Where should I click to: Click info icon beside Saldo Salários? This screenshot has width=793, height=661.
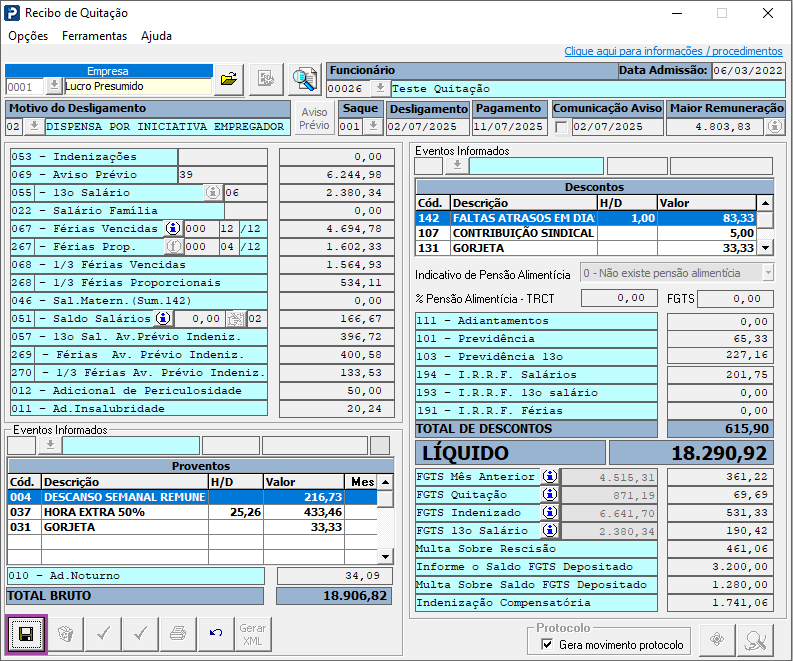point(163,319)
